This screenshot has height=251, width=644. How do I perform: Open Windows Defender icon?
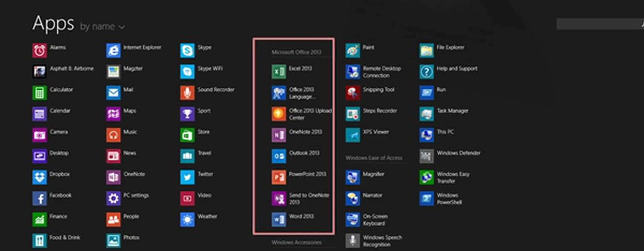click(x=427, y=156)
